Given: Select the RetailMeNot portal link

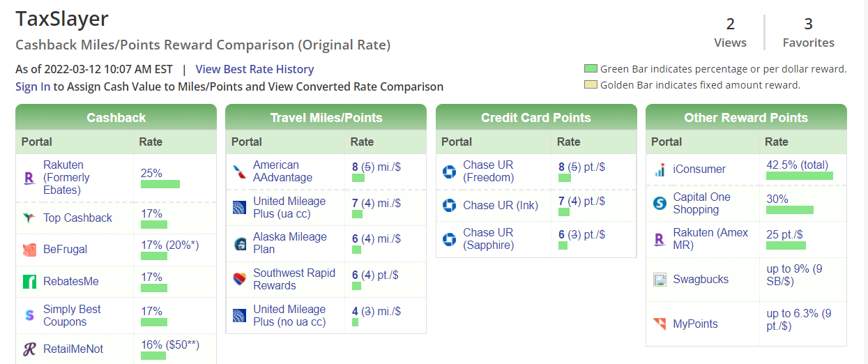Looking at the screenshot, I should [73, 349].
